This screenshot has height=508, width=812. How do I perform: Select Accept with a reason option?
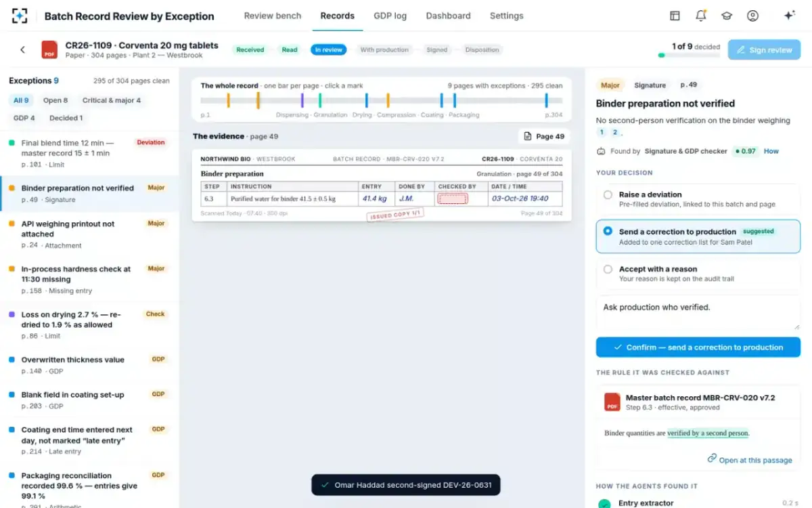[698, 274]
